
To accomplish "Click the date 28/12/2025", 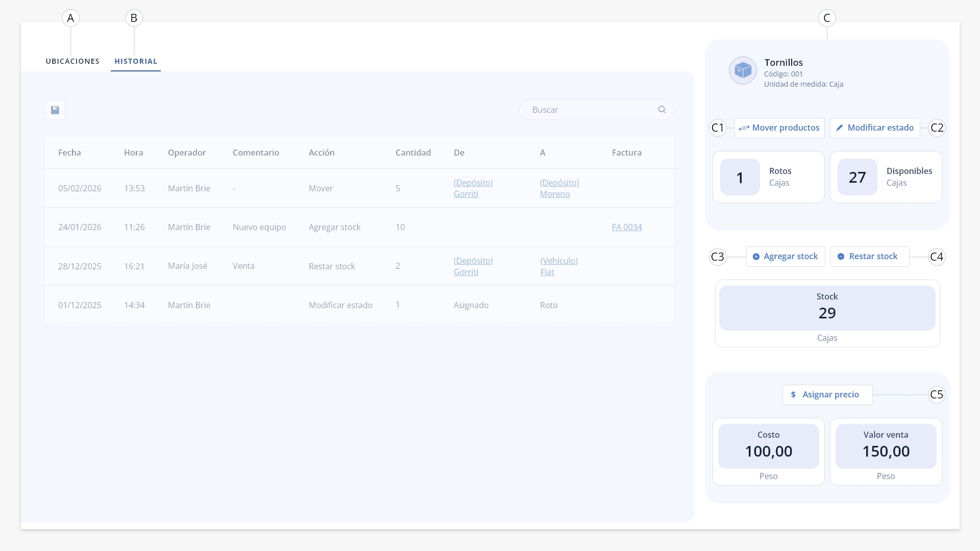I will 80,266.
